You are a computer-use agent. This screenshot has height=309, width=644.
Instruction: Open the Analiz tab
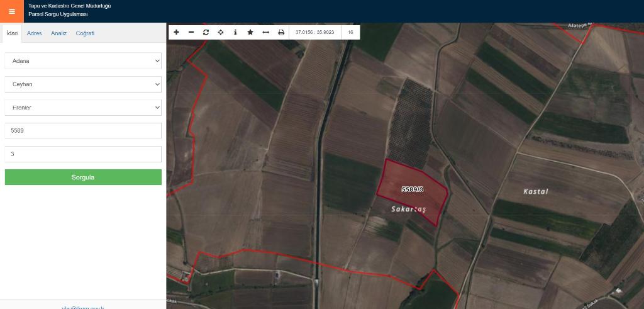[x=58, y=33]
